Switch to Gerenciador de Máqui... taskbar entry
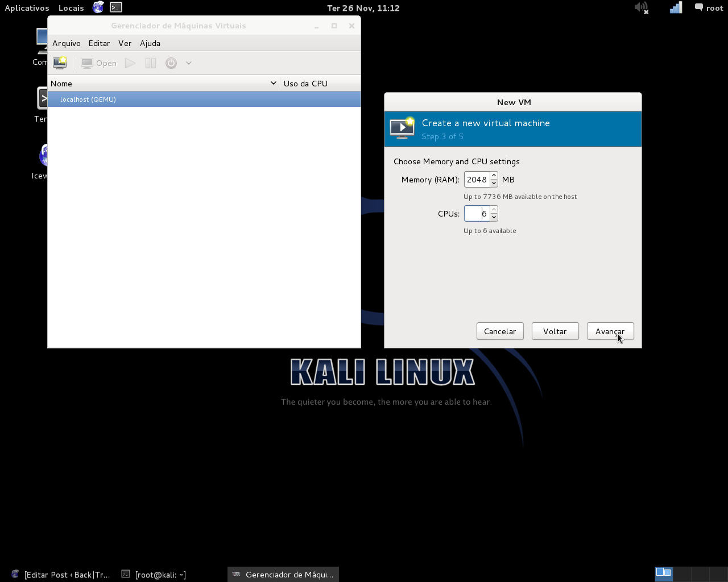Image resolution: width=728 pixels, height=582 pixels. pyautogui.click(x=283, y=575)
